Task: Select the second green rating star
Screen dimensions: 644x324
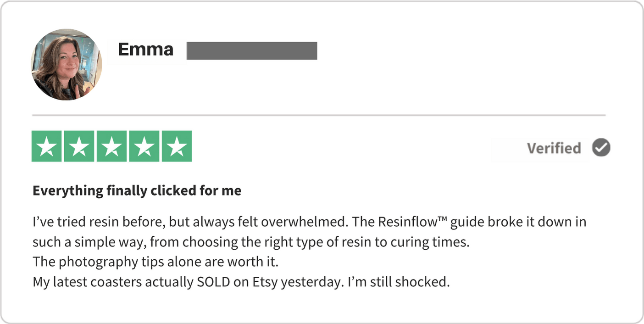Action: pos(79,146)
